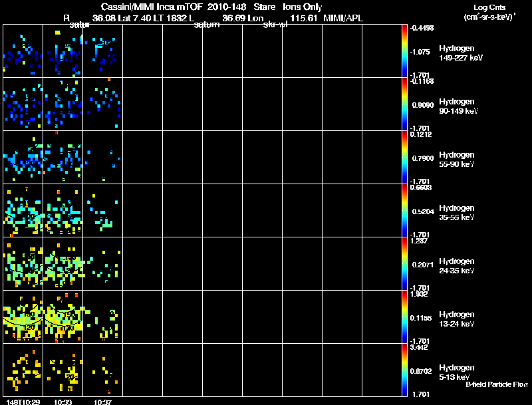Open the Hydrogen 149-227 keV image at 10:37
This screenshot has height=405, width=532.
(x=103, y=51)
